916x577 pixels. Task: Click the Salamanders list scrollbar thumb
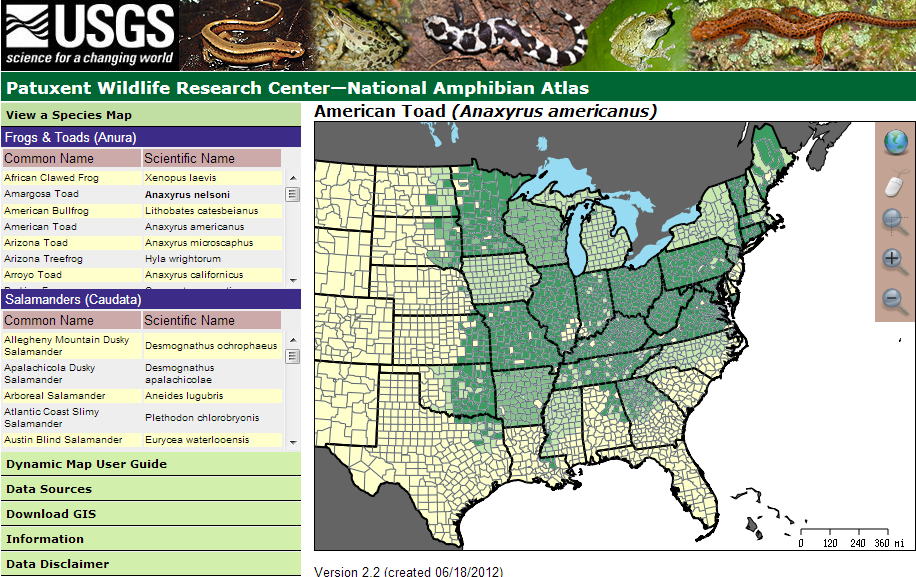pyautogui.click(x=293, y=356)
